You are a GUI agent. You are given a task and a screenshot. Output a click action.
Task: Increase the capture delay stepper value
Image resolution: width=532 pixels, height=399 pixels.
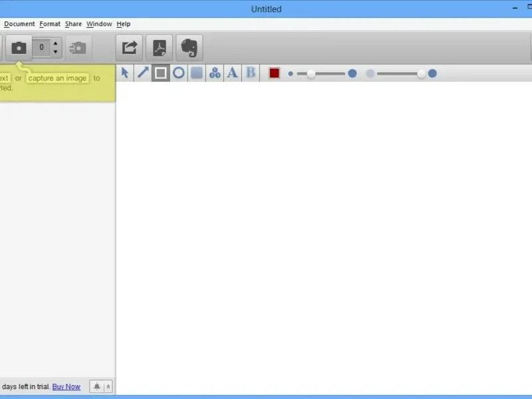56,43
